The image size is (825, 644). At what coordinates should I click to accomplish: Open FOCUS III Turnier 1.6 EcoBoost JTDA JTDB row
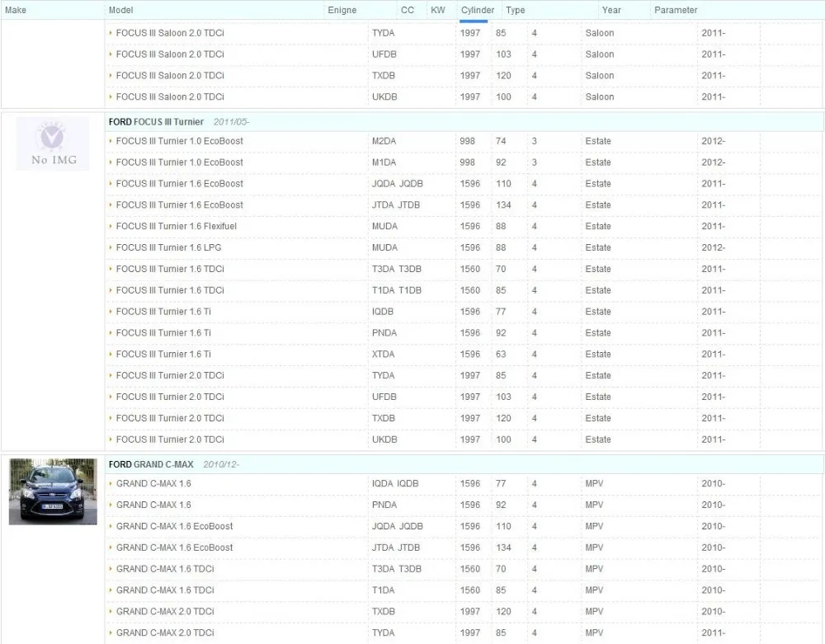464,205
